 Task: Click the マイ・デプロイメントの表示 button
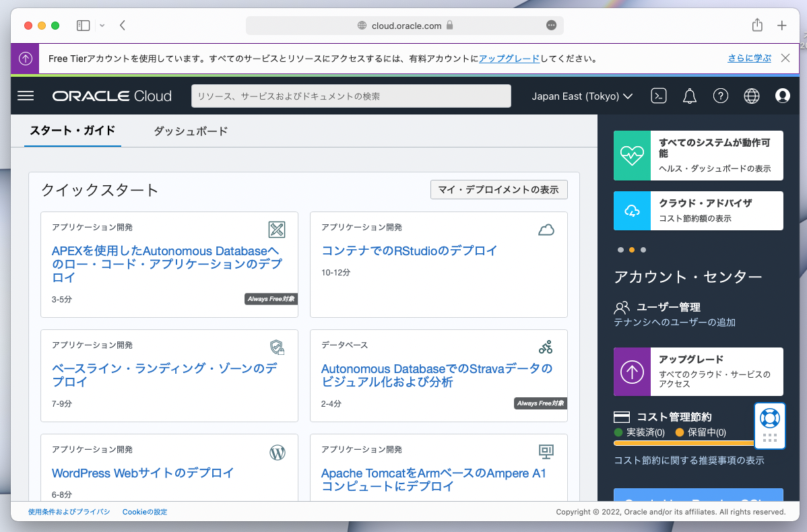(x=498, y=189)
